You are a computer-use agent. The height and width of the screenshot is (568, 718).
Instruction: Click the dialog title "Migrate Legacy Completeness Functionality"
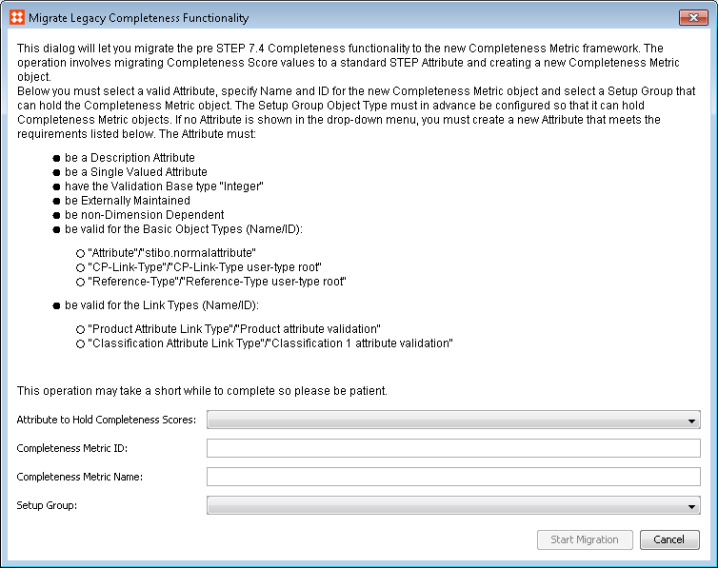139,18
